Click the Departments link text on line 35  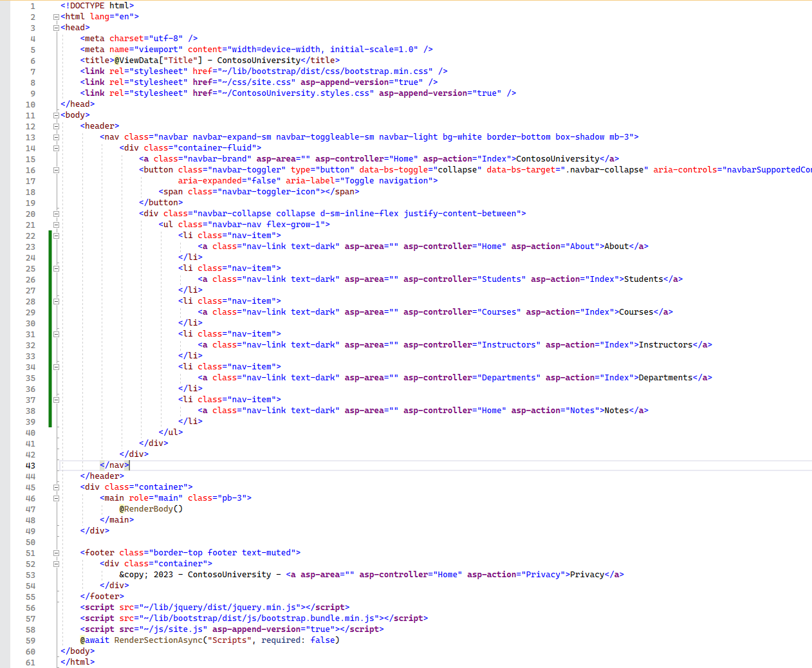tap(666, 378)
